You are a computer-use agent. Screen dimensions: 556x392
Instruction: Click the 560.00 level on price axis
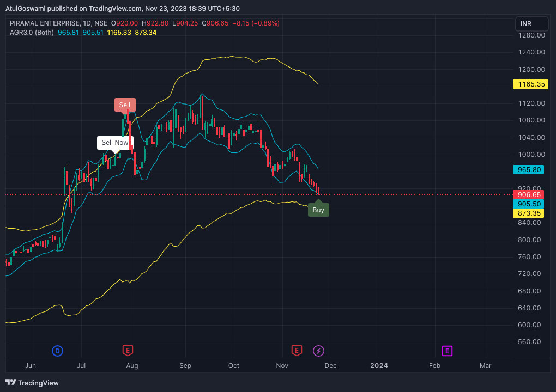click(529, 342)
